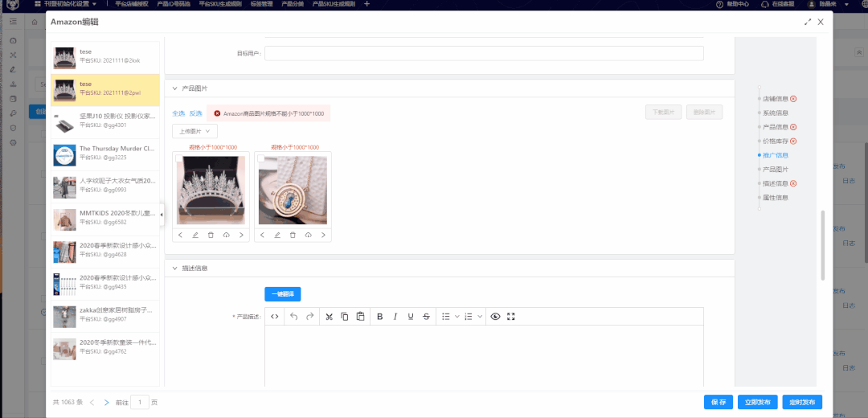Open fullscreen mode in the description editor
The width and height of the screenshot is (868, 418).
point(510,317)
